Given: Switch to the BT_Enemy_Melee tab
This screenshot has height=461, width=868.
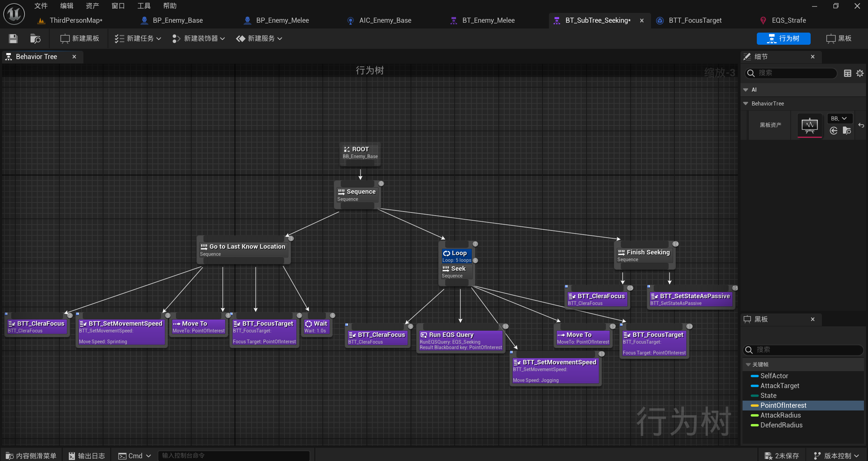Looking at the screenshot, I should pos(488,20).
